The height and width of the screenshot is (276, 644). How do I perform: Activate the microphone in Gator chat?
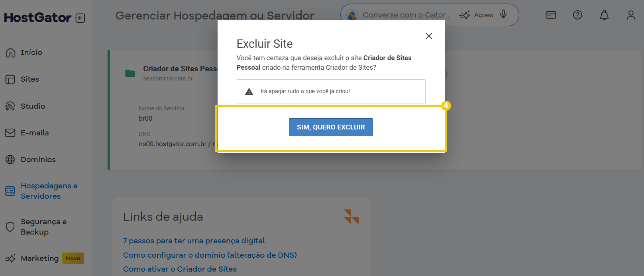503,14
